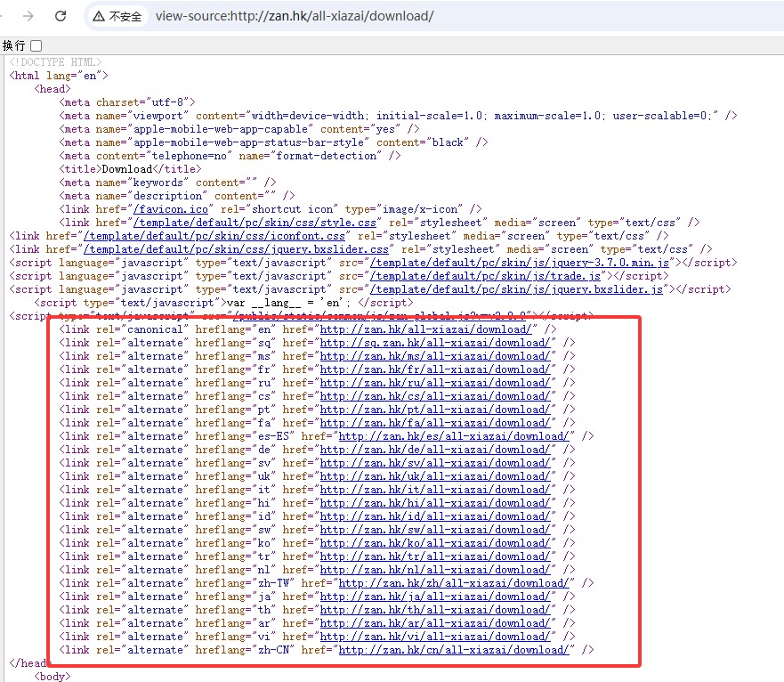Click the <body> tag text
784x682 pixels.
(x=53, y=677)
